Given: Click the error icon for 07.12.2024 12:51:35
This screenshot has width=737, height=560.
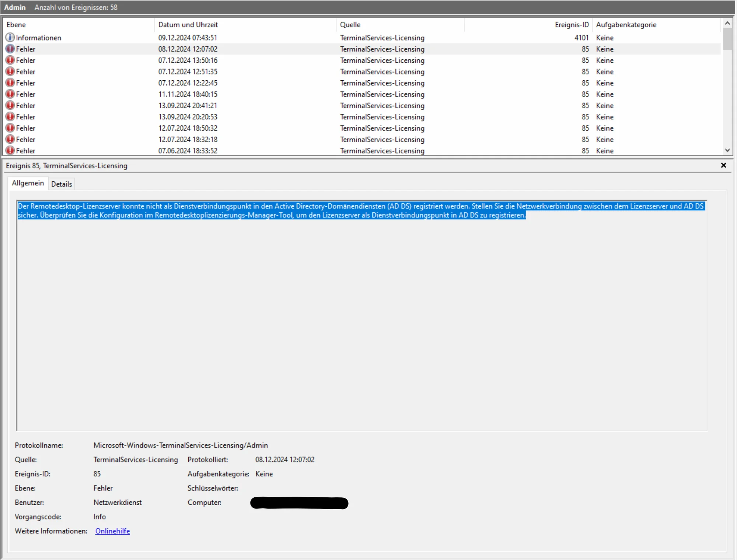Looking at the screenshot, I should click(x=10, y=71).
